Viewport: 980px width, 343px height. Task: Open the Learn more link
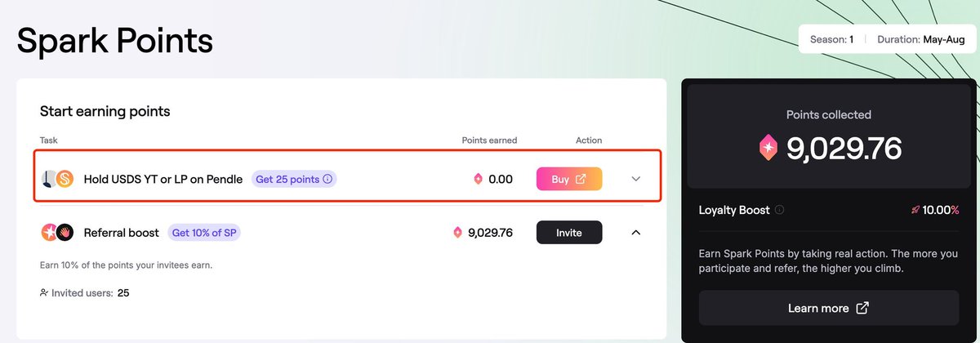point(829,308)
